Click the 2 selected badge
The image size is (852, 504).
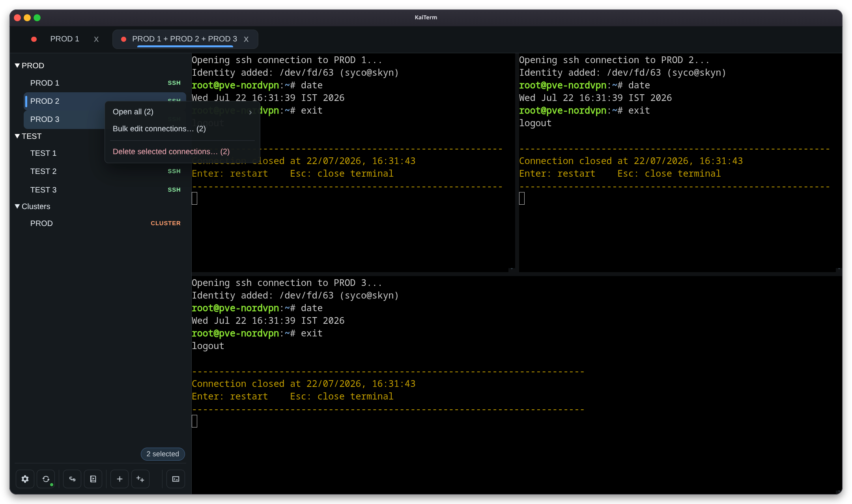point(163,454)
